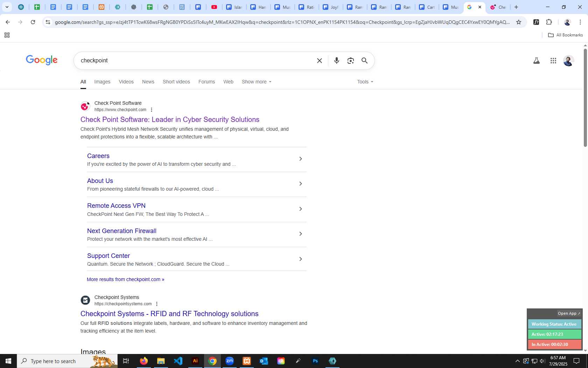
Task: Open File Explorer from taskbar
Action: pyautogui.click(x=161, y=361)
